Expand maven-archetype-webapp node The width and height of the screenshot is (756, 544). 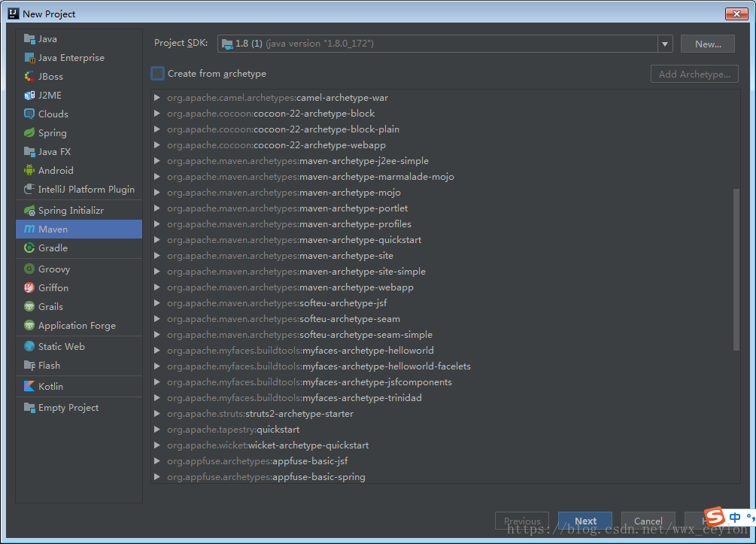tap(157, 287)
